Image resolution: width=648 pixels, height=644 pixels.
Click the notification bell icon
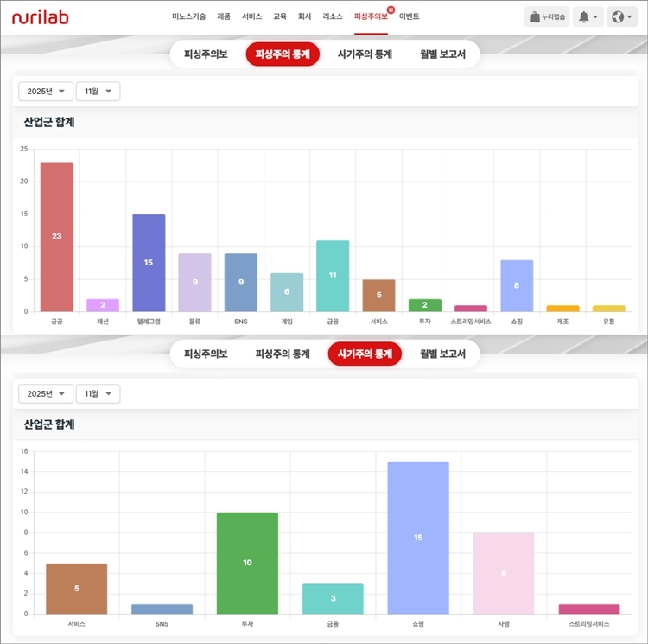588,16
